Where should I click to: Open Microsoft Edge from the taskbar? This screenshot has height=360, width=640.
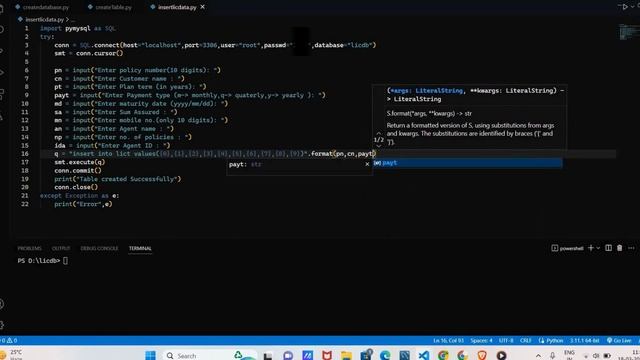click(x=385, y=355)
